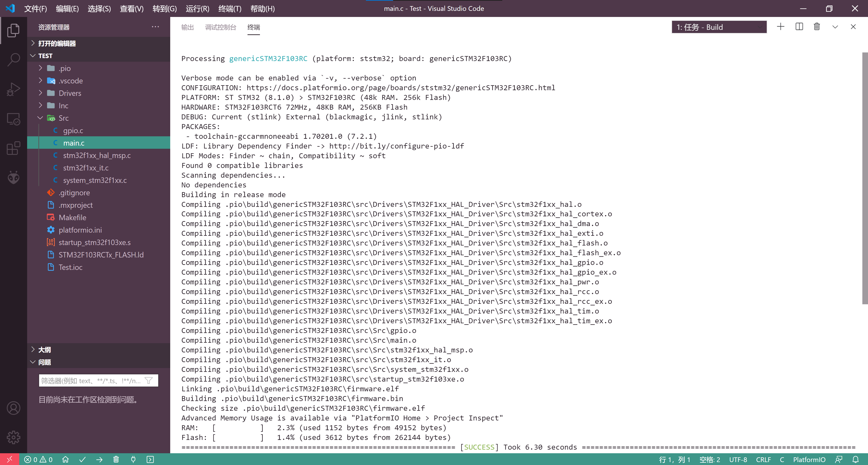
Task: Split the terminal panel
Action: tap(799, 27)
